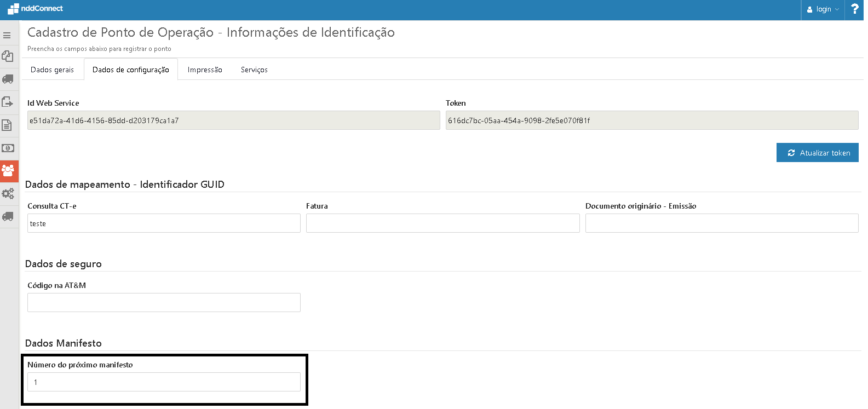Open the money bill sidebar icon
The width and height of the screenshot is (868, 409).
click(x=8, y=148)
